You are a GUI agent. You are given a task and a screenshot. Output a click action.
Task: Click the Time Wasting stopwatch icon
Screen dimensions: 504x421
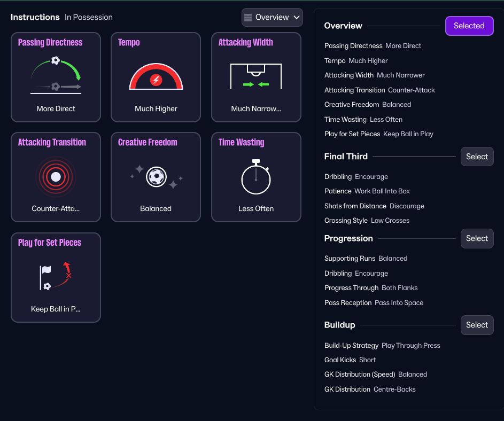coord(256,177)
